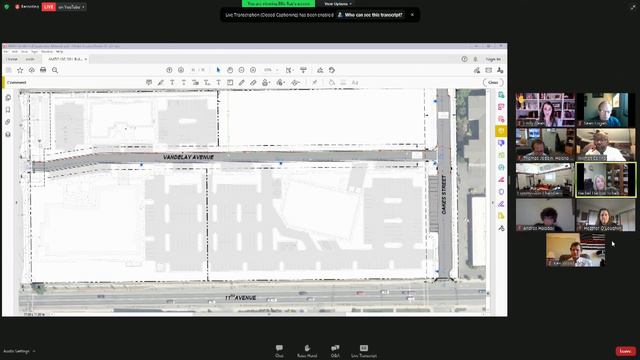
Task: Select the active speaker video with green border
Action: (x=606, y=180)
